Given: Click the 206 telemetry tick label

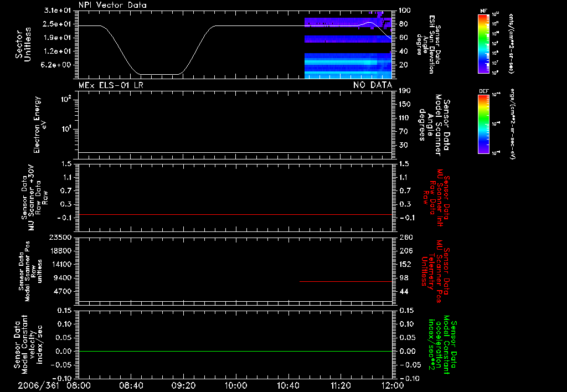Looking at the screenshot, I should [x=406, y=251].
